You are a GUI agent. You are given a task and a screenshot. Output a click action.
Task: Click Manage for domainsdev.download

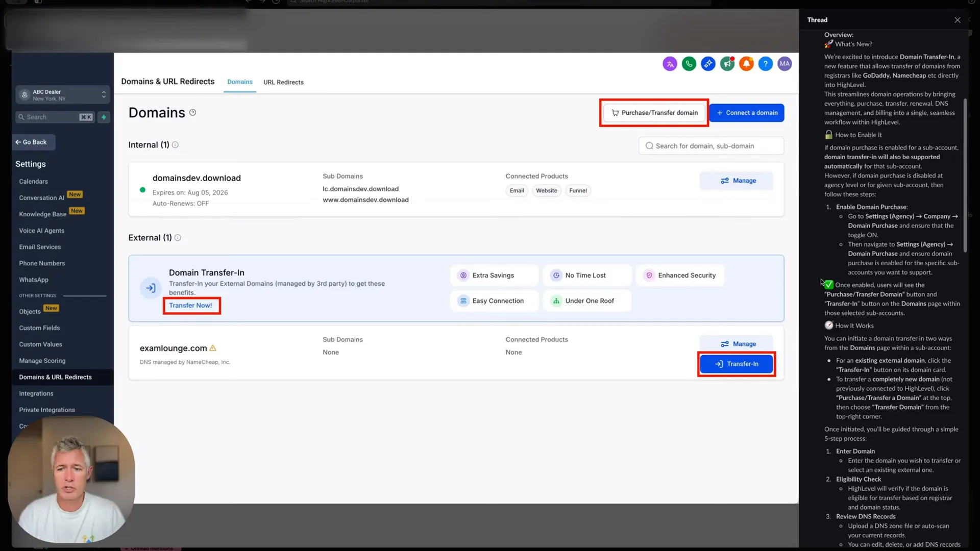tap(737, 181)
